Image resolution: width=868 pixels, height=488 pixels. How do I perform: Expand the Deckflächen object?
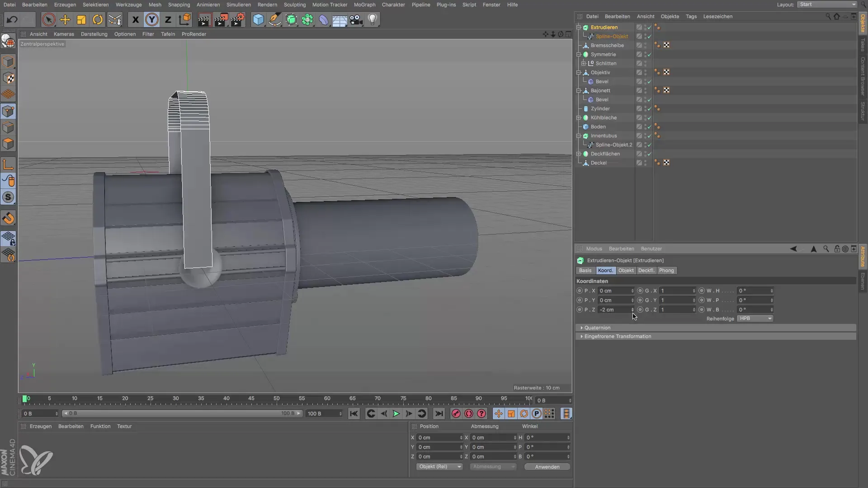[x=579, y=154]
